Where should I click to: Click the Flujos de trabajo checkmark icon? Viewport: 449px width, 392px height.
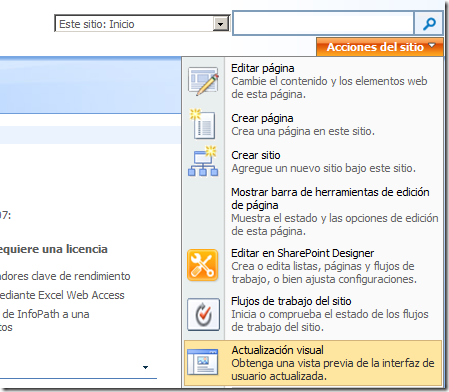[x=203, y=314]
